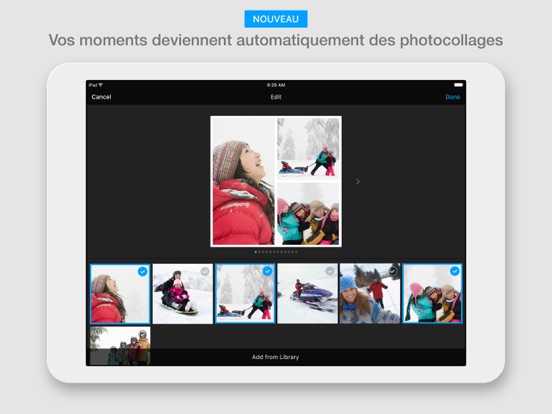Check the family under tree thumbnail

(x=120, y=345)
